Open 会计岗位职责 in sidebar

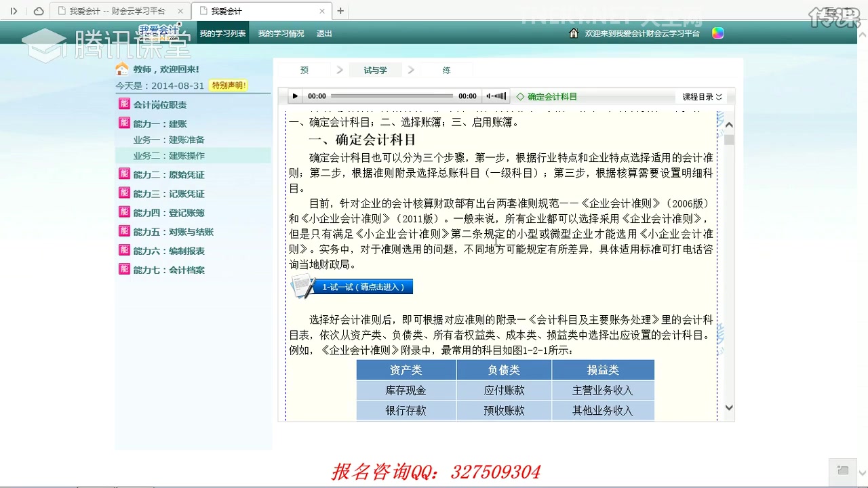(160, 105)
